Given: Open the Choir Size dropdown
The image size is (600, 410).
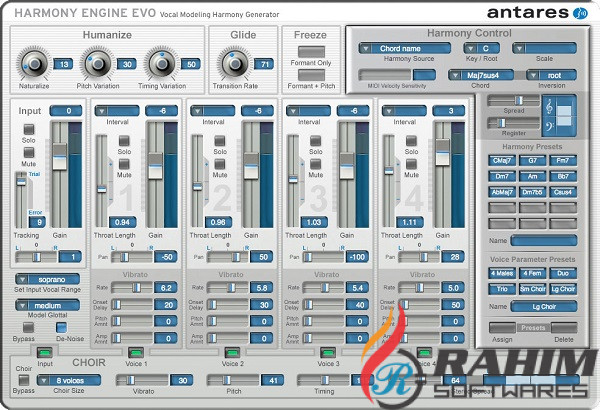Looking at the screenshot, I should click(69, 380).
